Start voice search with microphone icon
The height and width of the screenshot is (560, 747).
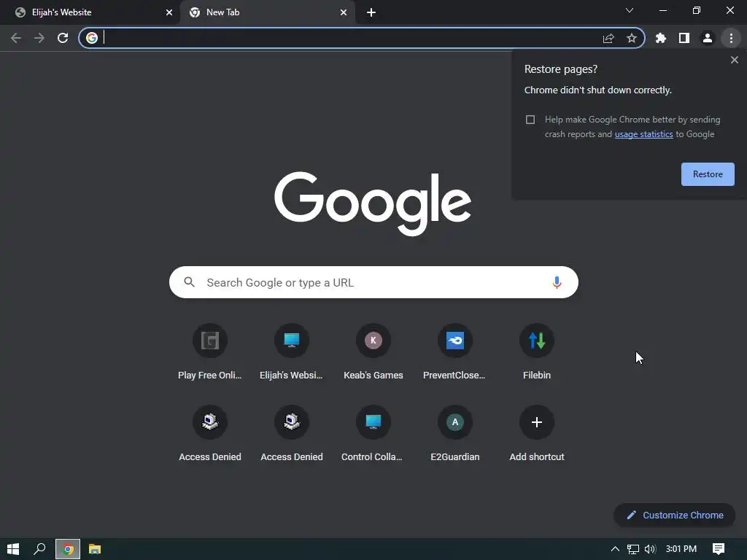(x=557, y=282)
